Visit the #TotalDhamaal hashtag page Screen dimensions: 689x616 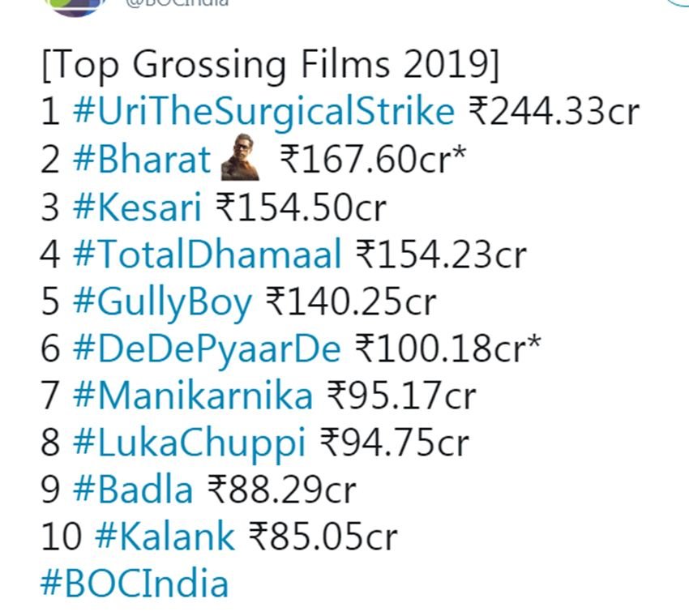[207, 255]
